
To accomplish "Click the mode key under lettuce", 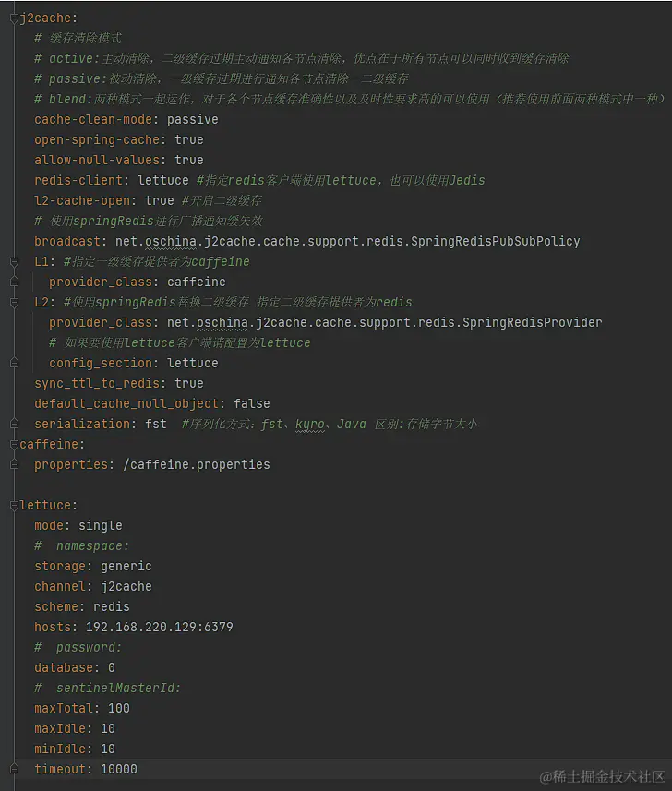I will (x=49, y=526).
